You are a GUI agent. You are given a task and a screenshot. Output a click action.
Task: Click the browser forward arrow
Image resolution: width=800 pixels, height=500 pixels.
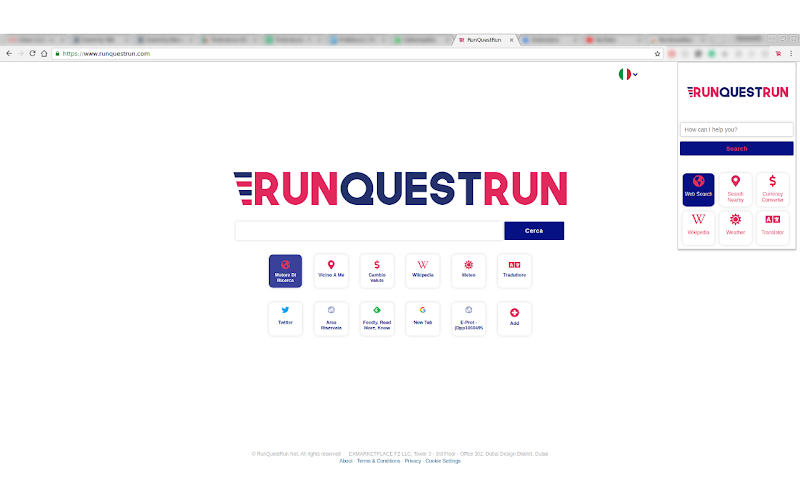tap(20, 54)
